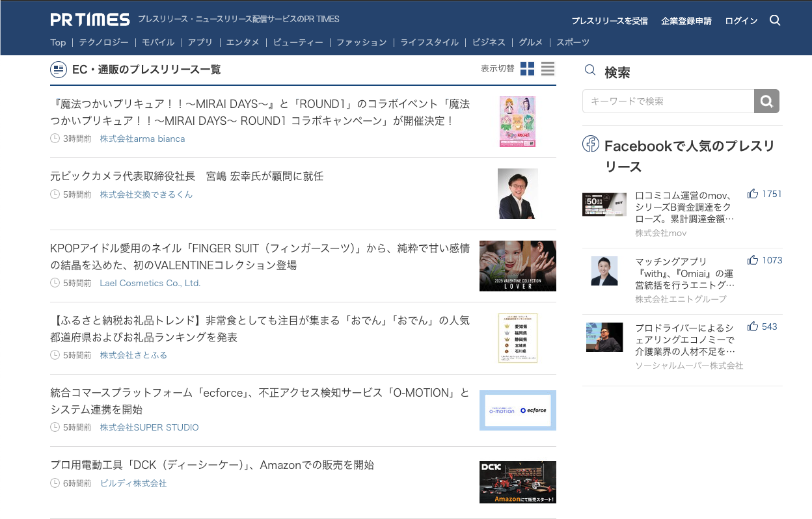Click the DCK power tools thumbnail
812x519 pixels.
[x=518, y=483]
